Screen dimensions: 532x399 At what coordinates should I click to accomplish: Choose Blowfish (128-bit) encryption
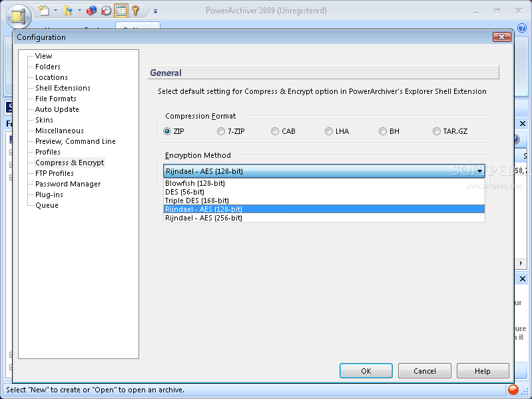324,183
